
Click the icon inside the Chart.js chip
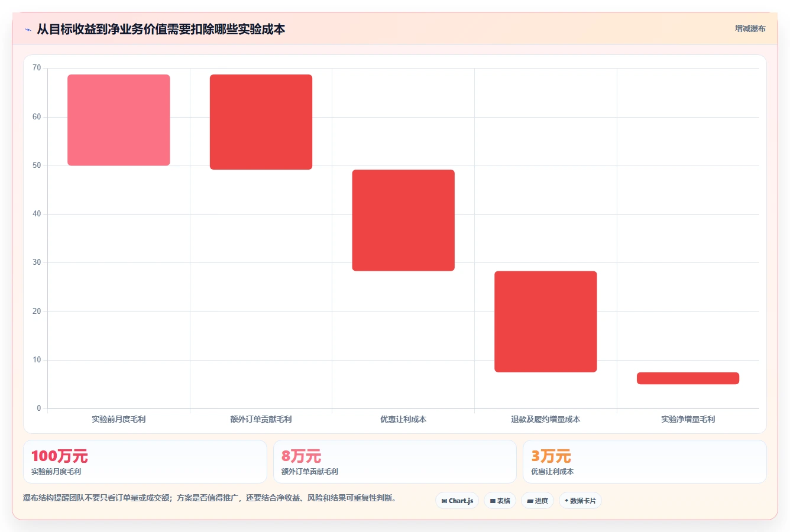click(x=444, y=501)
